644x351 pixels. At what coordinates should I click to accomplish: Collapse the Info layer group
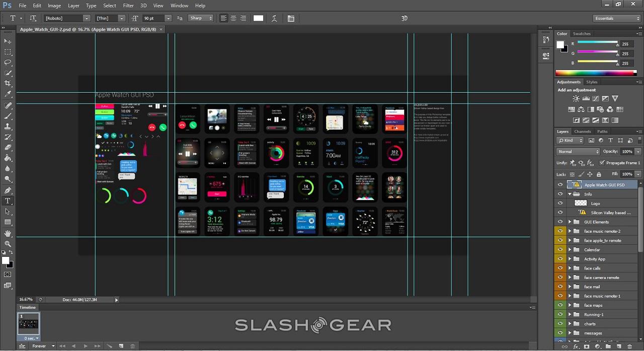coord(570,194)
